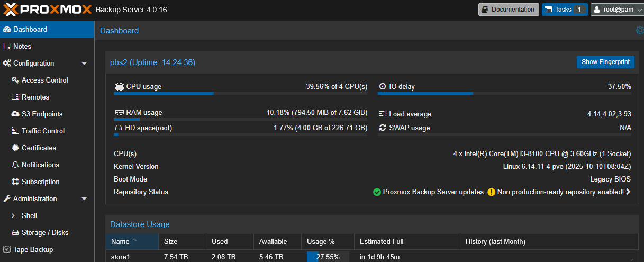
Task: Collapse the Configuration section arrow
Action: coord(84,64)
